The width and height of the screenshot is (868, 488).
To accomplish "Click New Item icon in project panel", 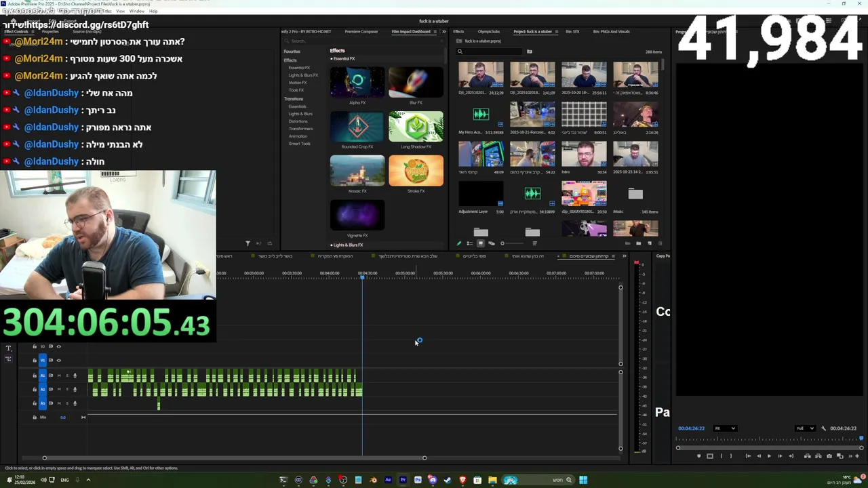I will point(650,243).
